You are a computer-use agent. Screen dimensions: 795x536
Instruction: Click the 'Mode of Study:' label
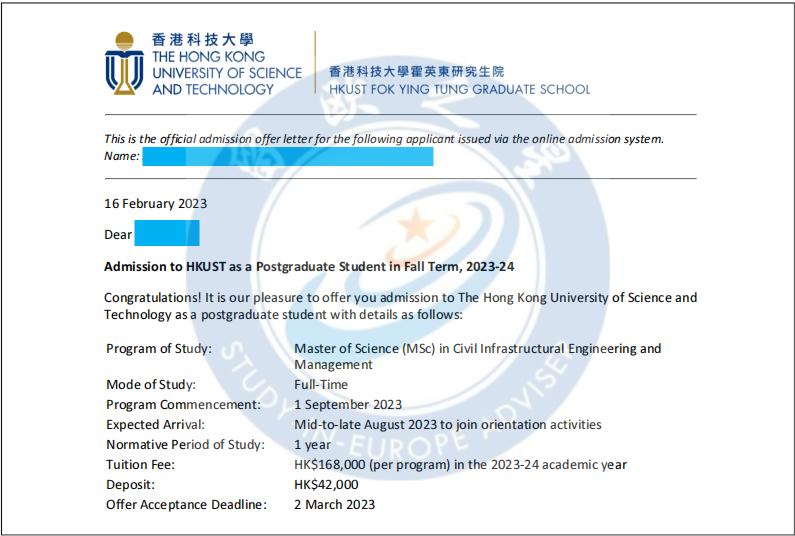coord(151,384)
